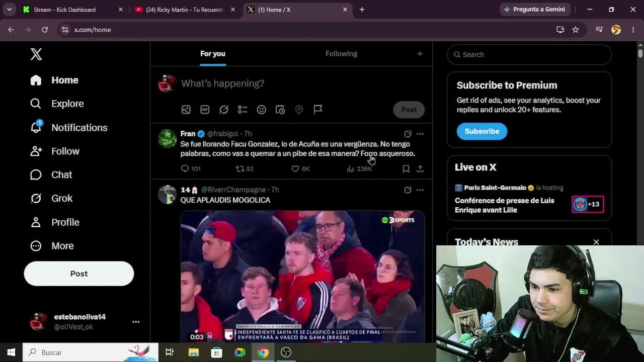Viewport: 644px width, 362px height.
Task: Click the install app icon in the address bar
Action: click(560, 30)
